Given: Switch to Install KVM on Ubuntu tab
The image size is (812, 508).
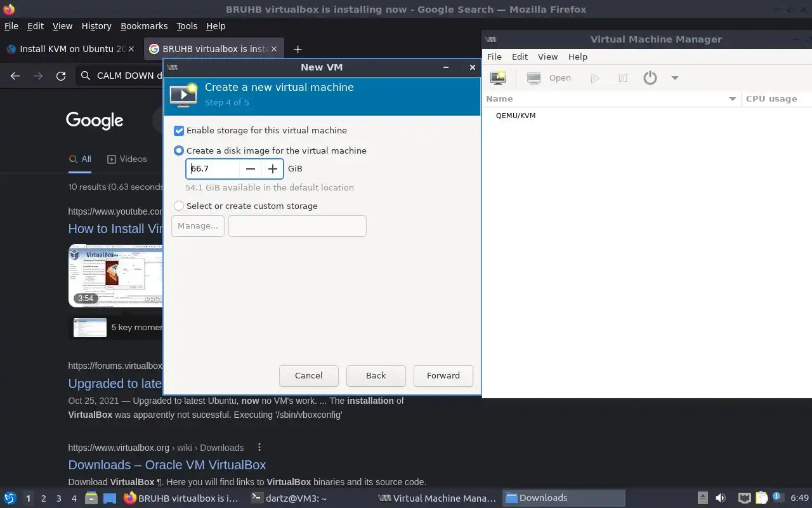Looking at the screenshot, I should [x=72, y=49].
